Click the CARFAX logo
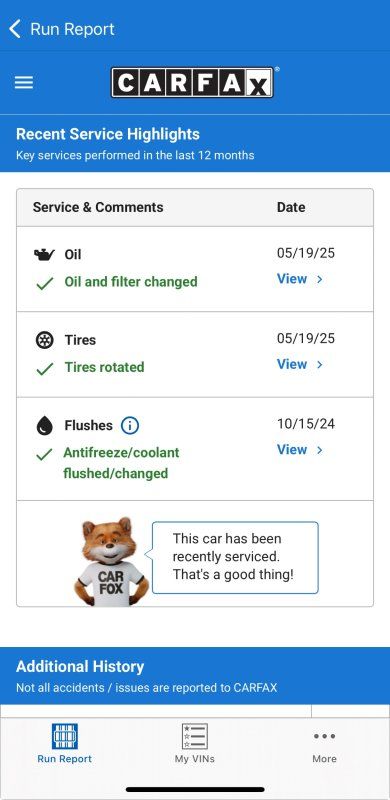 point(192,83)
